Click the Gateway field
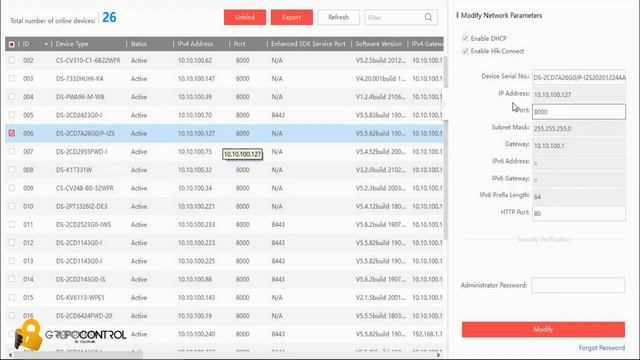Viewport: 640px width, 360px height. tap(579, 145)
